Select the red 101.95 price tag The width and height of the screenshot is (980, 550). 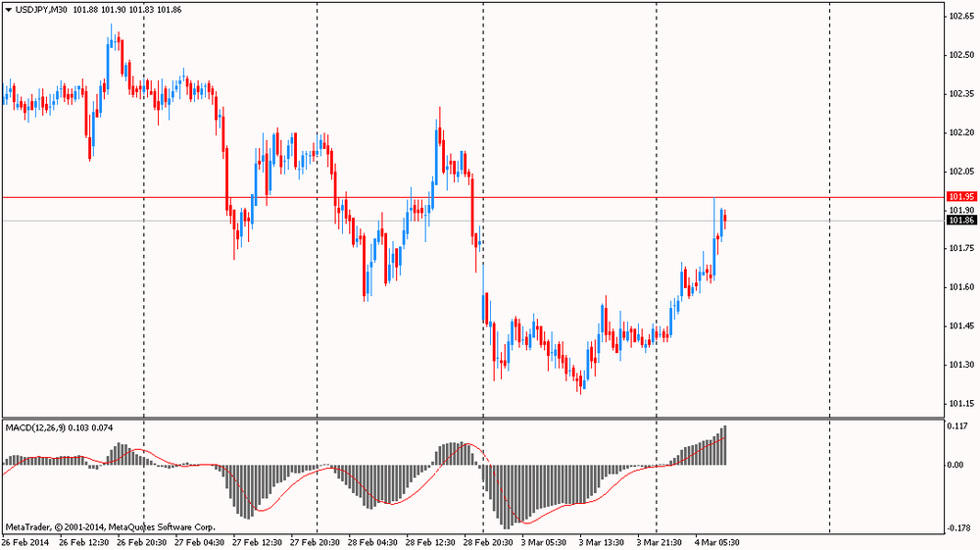coord(961,197)
